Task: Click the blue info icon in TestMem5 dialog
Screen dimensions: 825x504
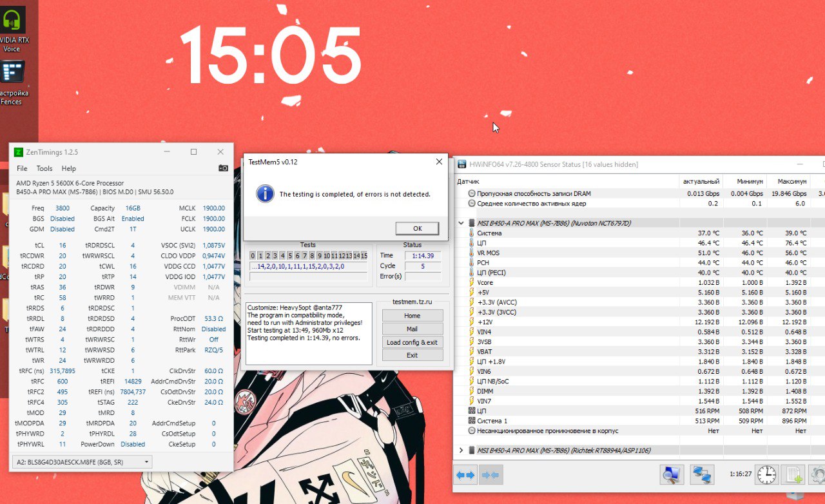Action: point(264,193)
